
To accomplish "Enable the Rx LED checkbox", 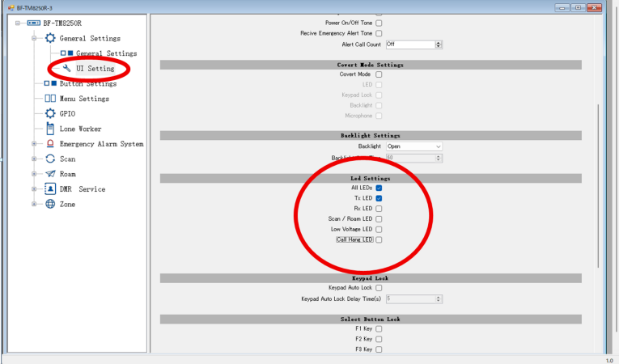I will (379, 208).
